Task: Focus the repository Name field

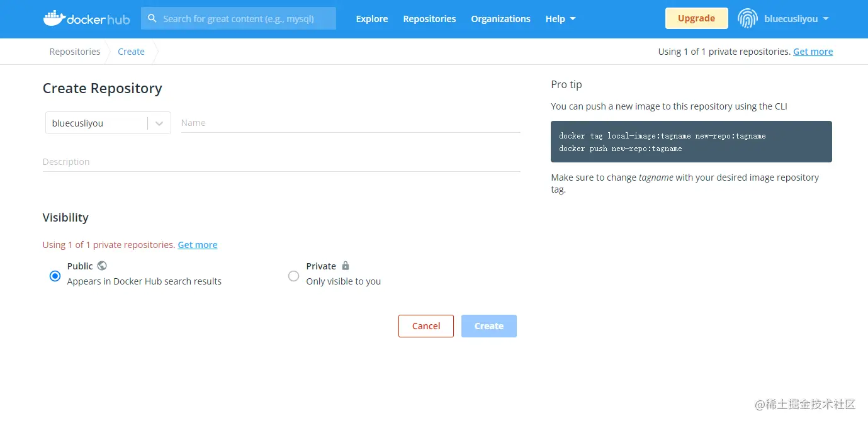Action: [351, 123]
